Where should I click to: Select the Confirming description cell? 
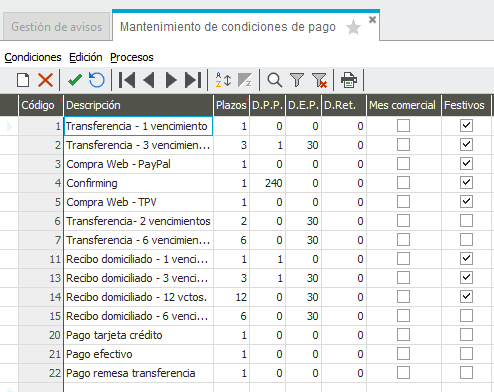coord(138,183)
